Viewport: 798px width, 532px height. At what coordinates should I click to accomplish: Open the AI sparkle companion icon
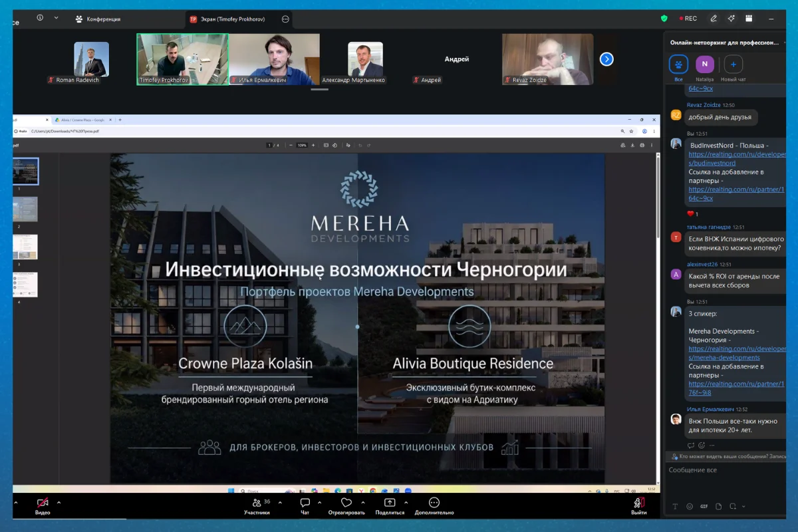[731, 19]
